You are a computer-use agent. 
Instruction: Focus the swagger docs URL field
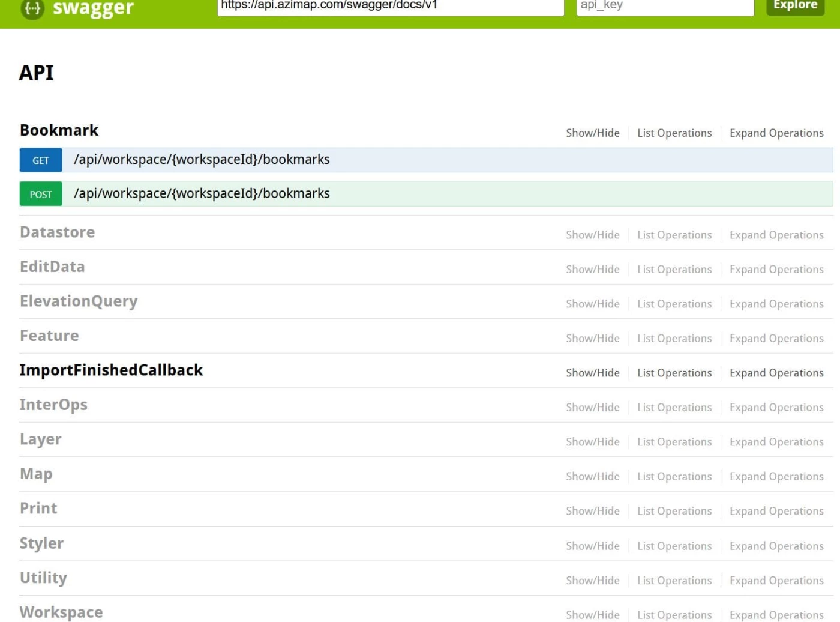390,7
